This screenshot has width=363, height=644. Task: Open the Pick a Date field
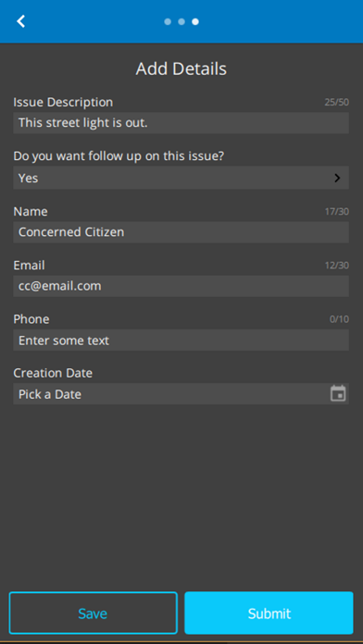click(x=181, y=394)
